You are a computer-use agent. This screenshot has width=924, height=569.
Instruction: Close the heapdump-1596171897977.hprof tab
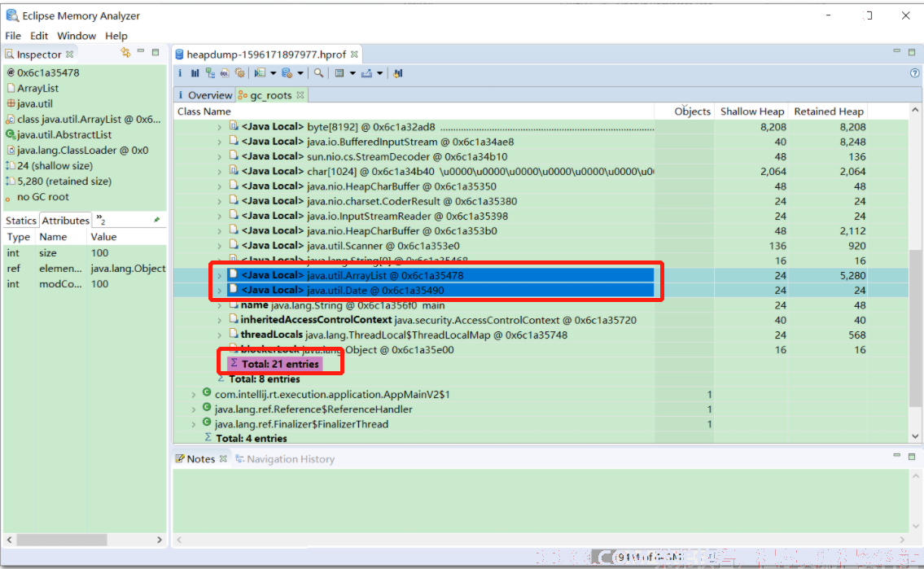(x=354, y=55)
